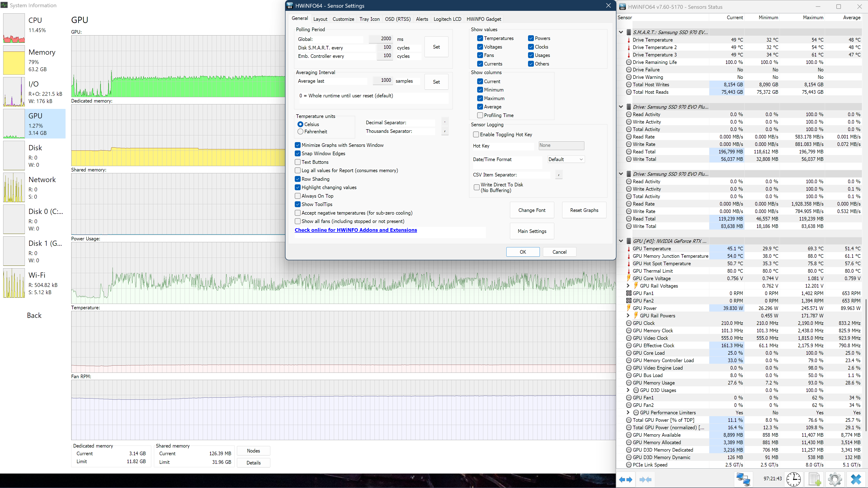The height and width of the screenshot is (488, 868).
Task: Collapse GPU [#0] NVIDIA GeForce RTX group
Action: coord(621,241)
